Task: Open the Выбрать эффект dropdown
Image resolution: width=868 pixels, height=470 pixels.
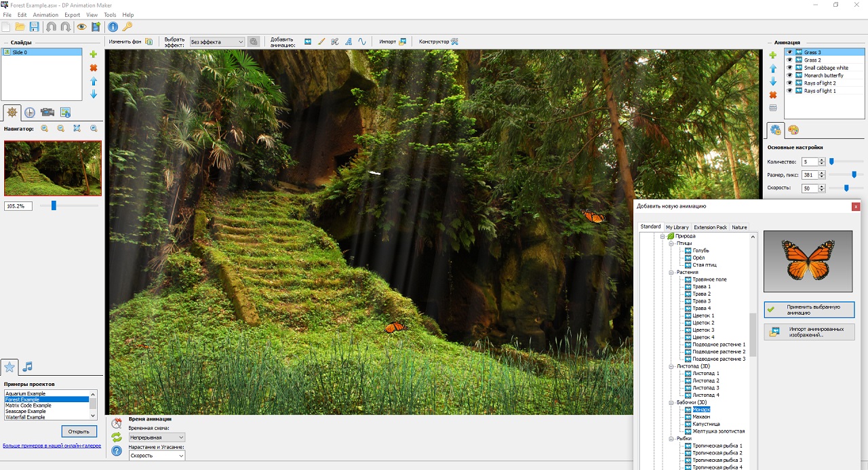Action: coord(216,42)
